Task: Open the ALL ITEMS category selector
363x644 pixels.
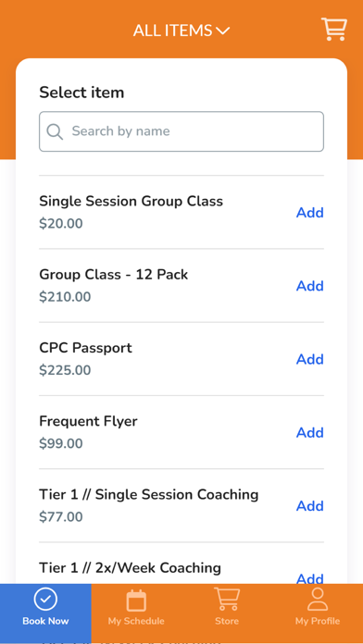Action: tap(181, 31)
